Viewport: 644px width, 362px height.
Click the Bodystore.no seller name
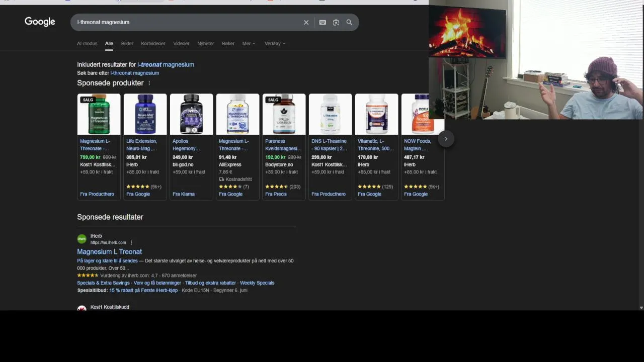tap(279, 164)
